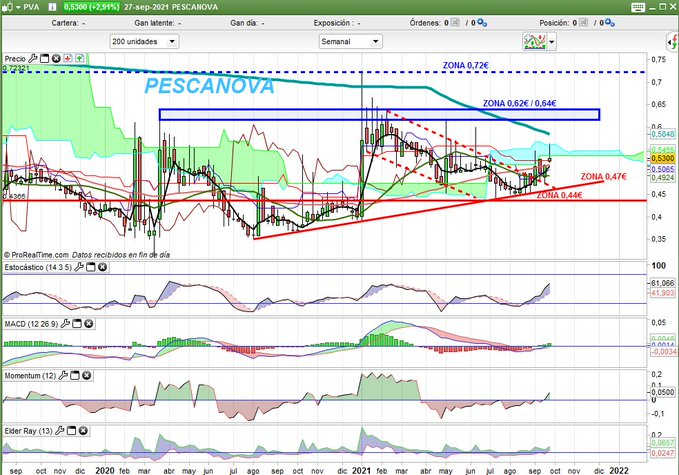679x475 pixels.
Task: Click the lock icon left of PVA
Action: point(5,7)
